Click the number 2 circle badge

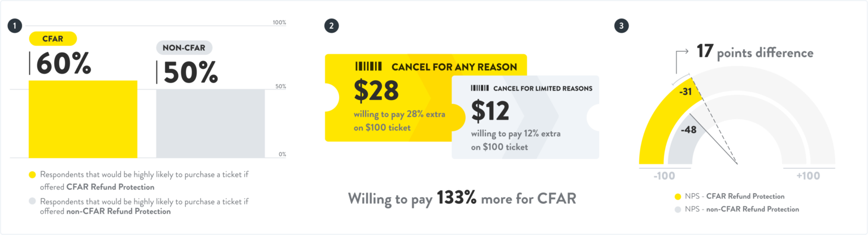click(x=332, y=25)
